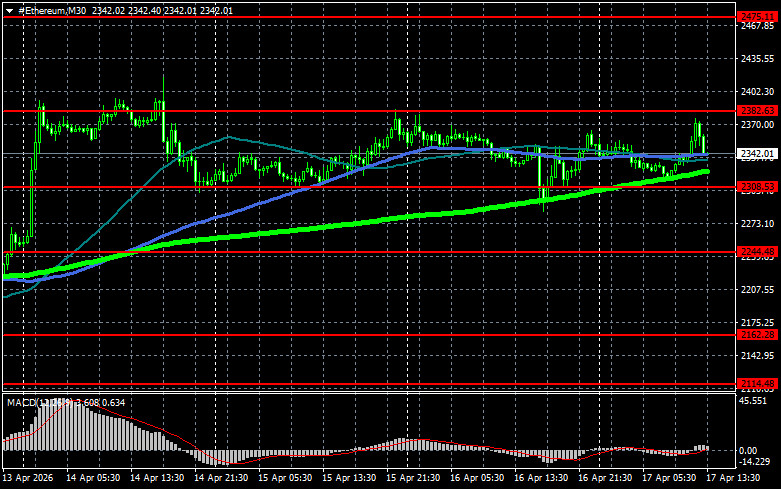Select the 2162.28 red level price label
The height and width of the screenshot is (489, 781).
[758, 335]
